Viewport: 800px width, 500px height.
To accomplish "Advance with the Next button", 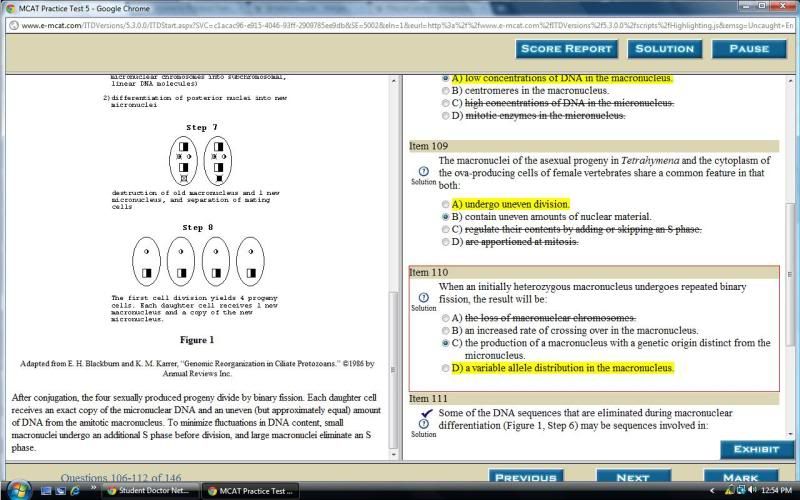I will [x=633, y=477].
